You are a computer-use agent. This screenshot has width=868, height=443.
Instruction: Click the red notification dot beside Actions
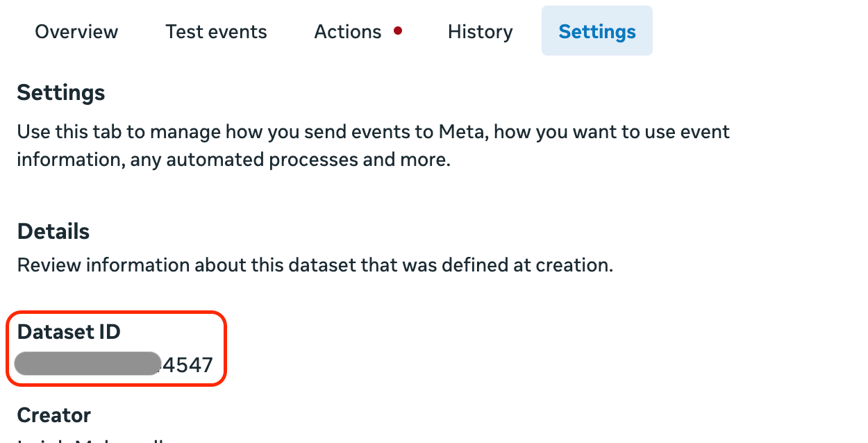(x=398, y=31)
